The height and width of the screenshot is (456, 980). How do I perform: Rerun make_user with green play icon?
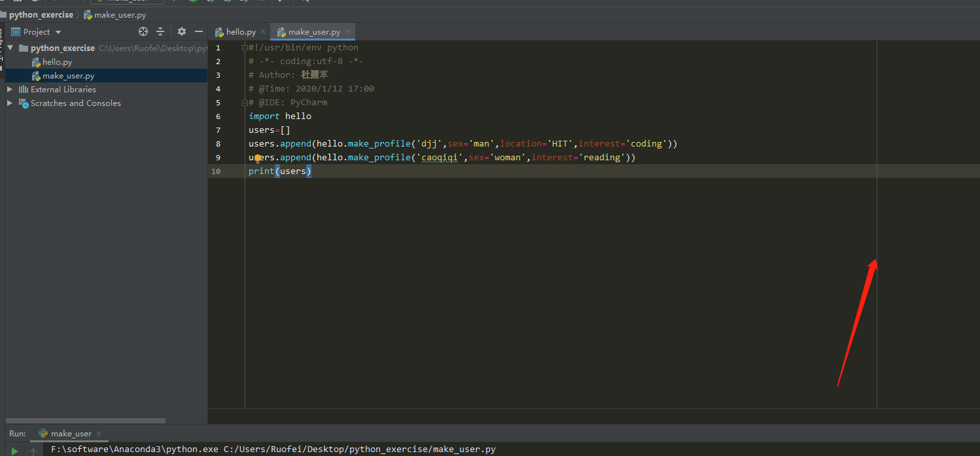tap(14, 450)
